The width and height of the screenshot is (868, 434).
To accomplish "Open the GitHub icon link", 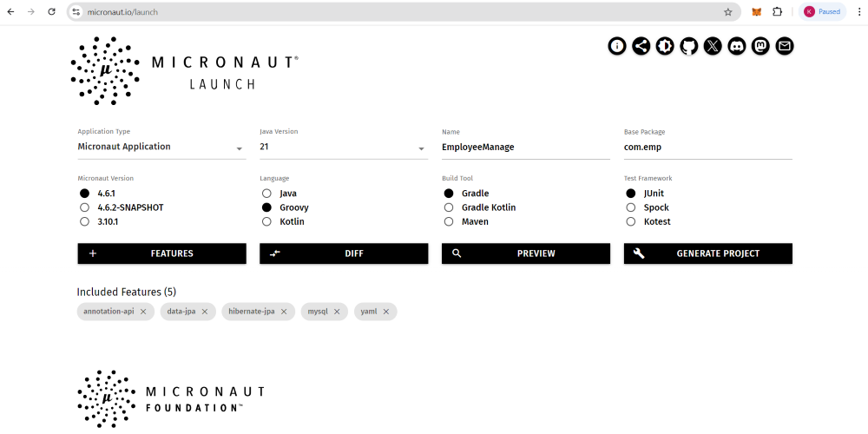I will (x=688, y=46).
